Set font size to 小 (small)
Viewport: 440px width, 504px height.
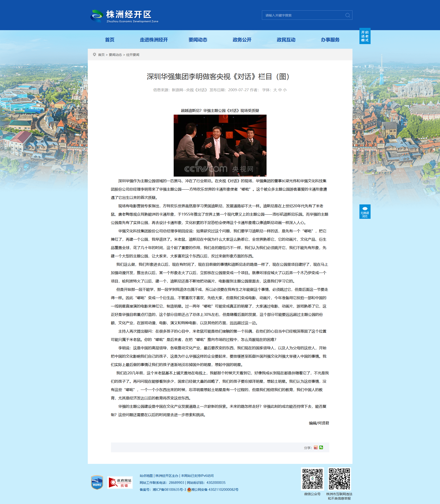(x=285, y=90)
